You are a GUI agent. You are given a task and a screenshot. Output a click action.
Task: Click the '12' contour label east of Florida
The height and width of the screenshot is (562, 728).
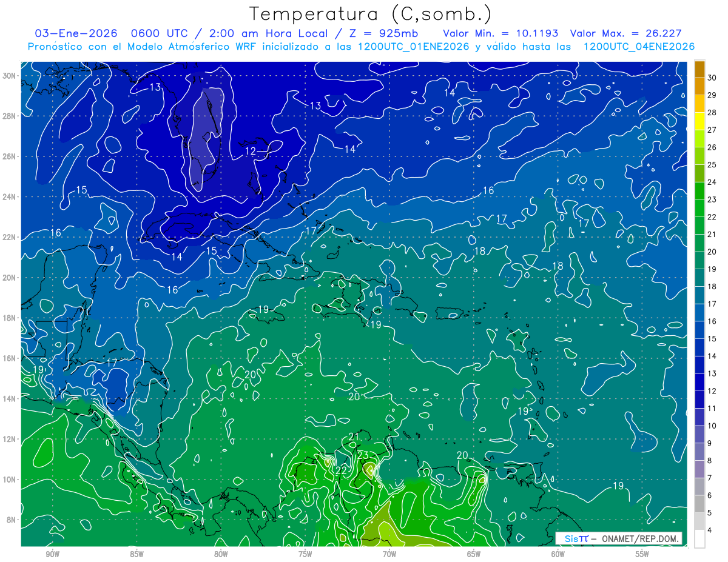(251, 152)
